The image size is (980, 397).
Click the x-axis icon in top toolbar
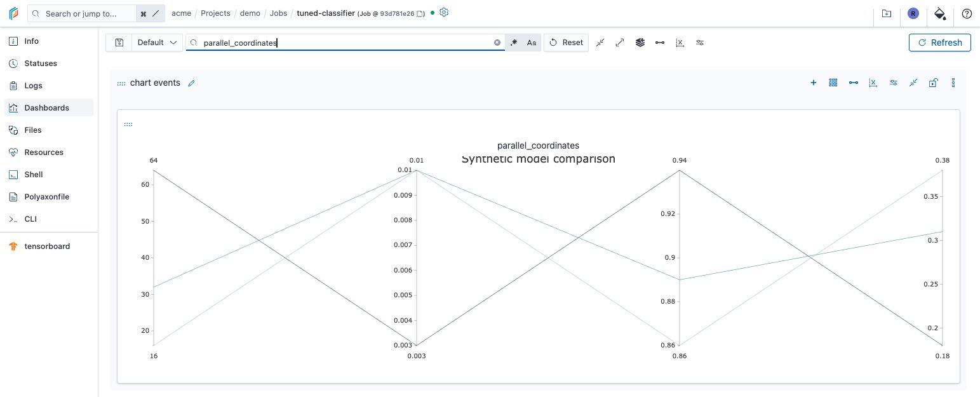tap(680, 43)
